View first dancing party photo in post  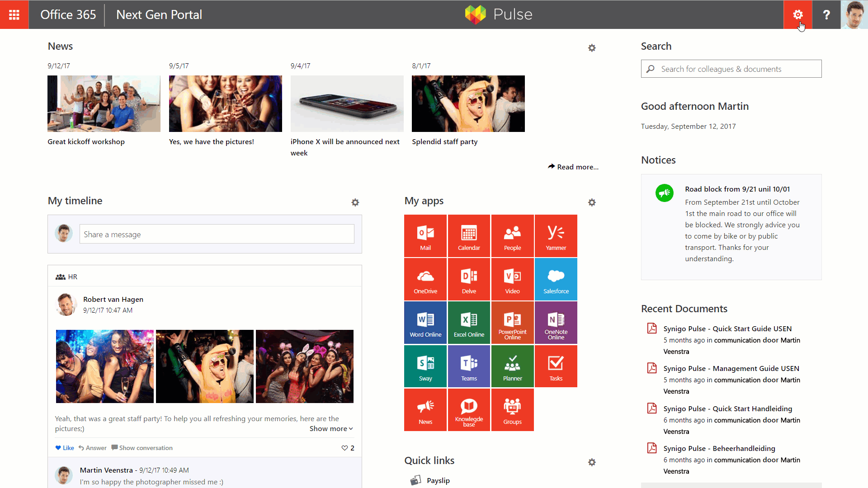(105, 366)
